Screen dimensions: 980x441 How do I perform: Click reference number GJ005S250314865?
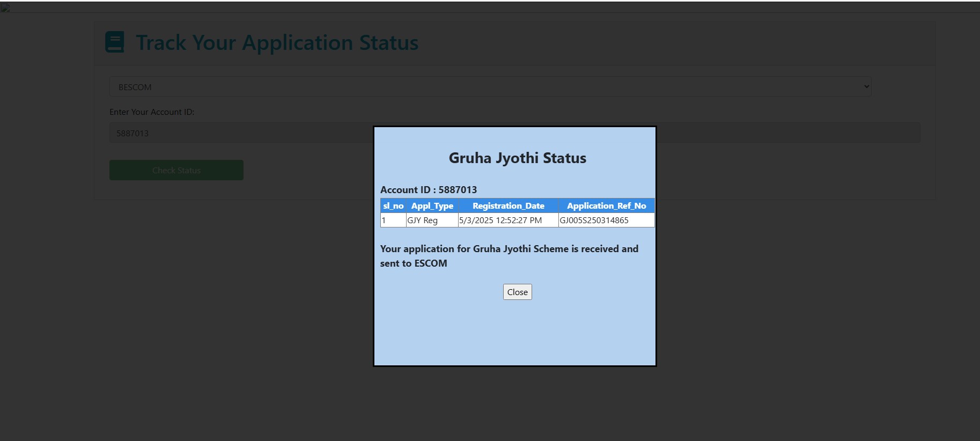coord(606,220)
